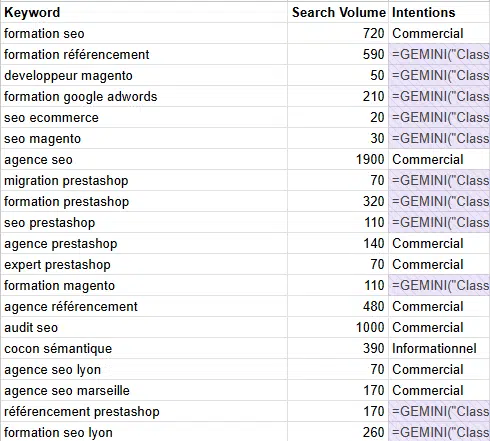
Task: Select the 720 search volume cell
Action: pos(338,33)
